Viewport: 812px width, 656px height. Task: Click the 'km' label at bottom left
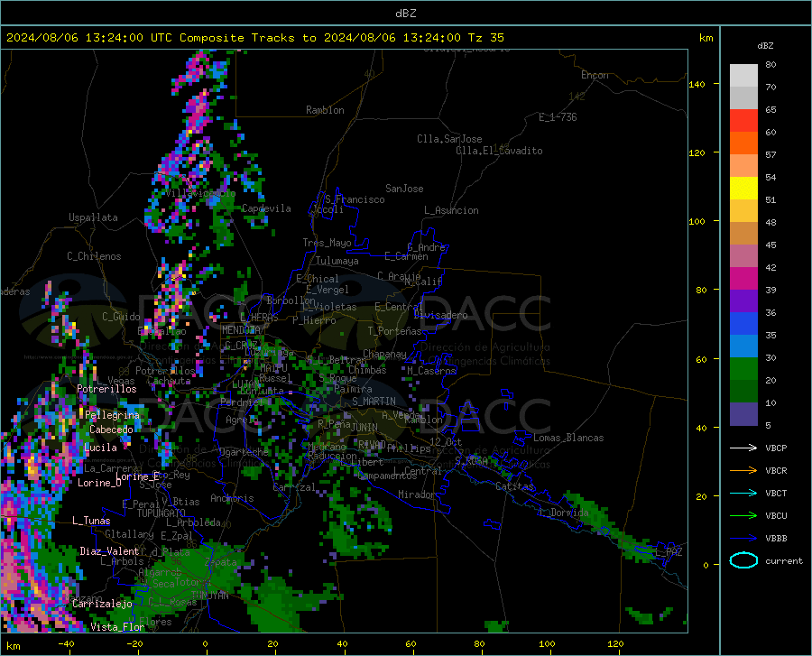pyautogui.click(x=13, y=646)
